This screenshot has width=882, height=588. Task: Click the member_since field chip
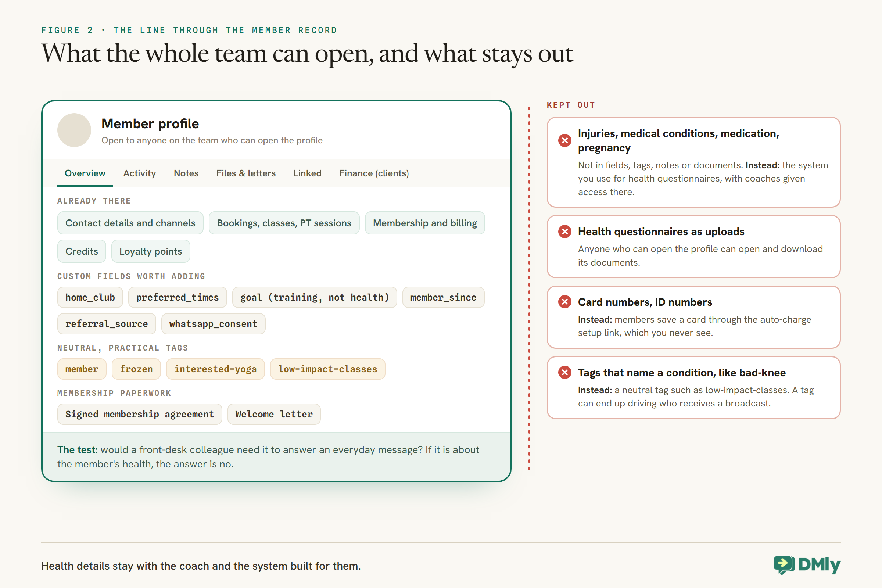[443, 297]
